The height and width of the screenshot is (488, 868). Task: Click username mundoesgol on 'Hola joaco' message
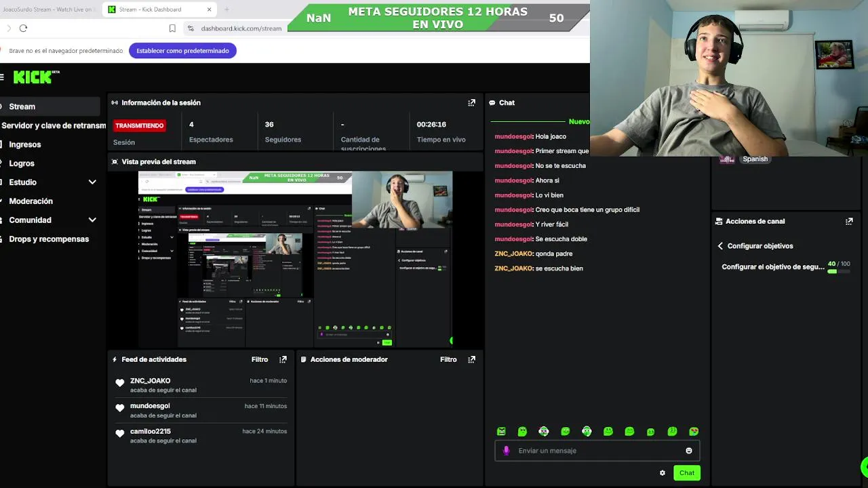click(x=513, y=136)
